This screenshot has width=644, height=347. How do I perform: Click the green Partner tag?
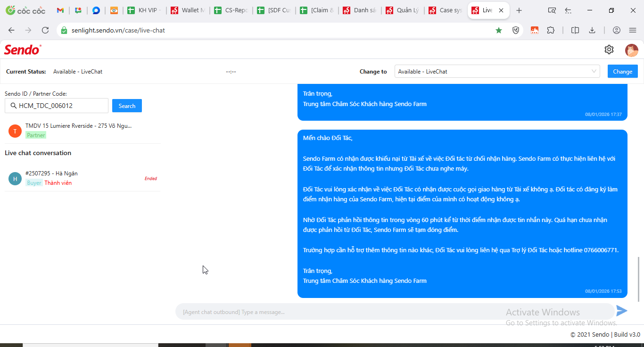click(x=36, y=135)
